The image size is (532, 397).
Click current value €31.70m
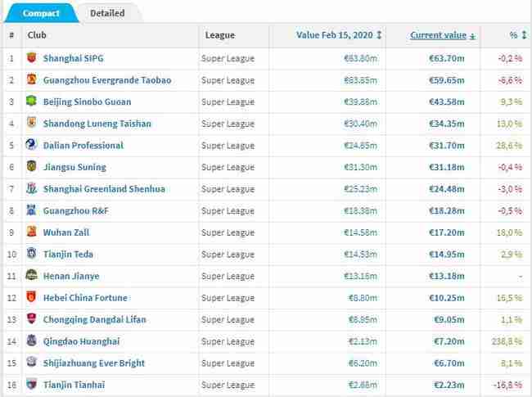[x=447, y=145]
